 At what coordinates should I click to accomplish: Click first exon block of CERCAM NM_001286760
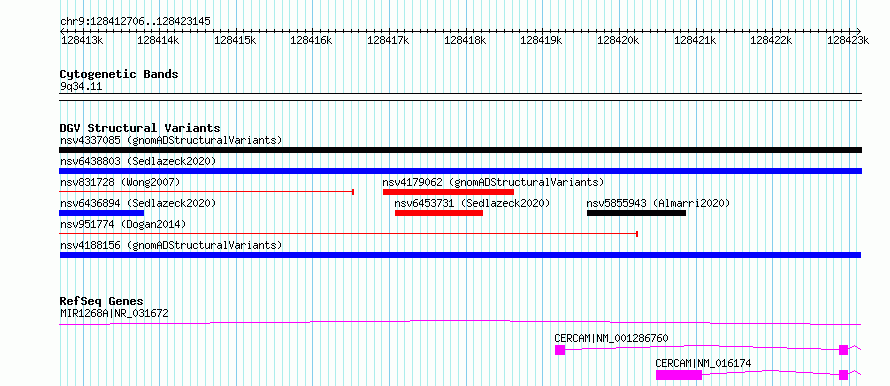tap(560, 350)
